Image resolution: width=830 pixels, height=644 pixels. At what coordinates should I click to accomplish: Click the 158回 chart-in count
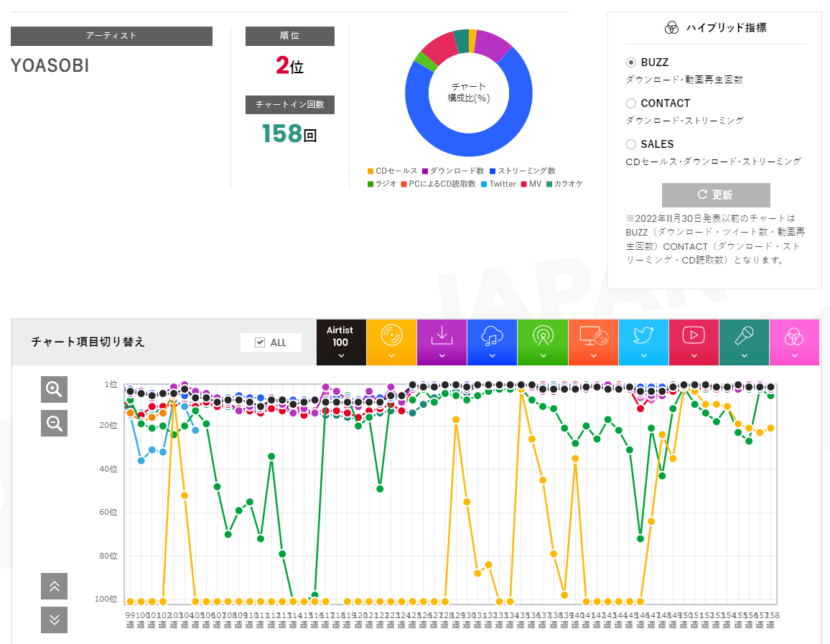289,134
